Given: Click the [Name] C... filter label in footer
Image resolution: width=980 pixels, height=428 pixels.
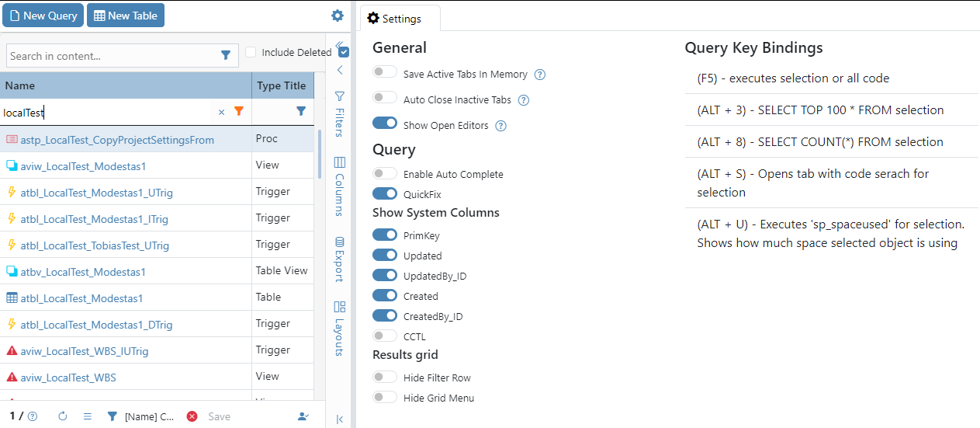Looking at the screenshot, I should click(150, 416).
